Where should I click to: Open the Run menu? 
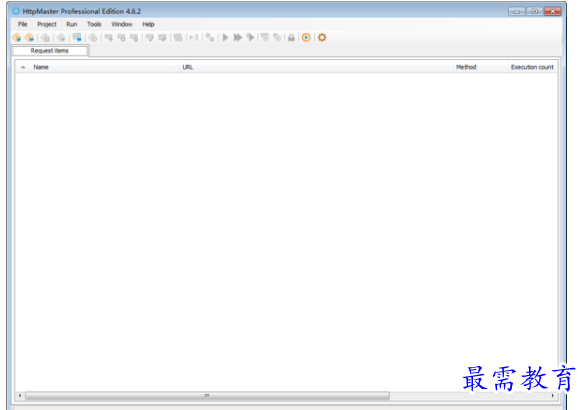click(72, 24)
